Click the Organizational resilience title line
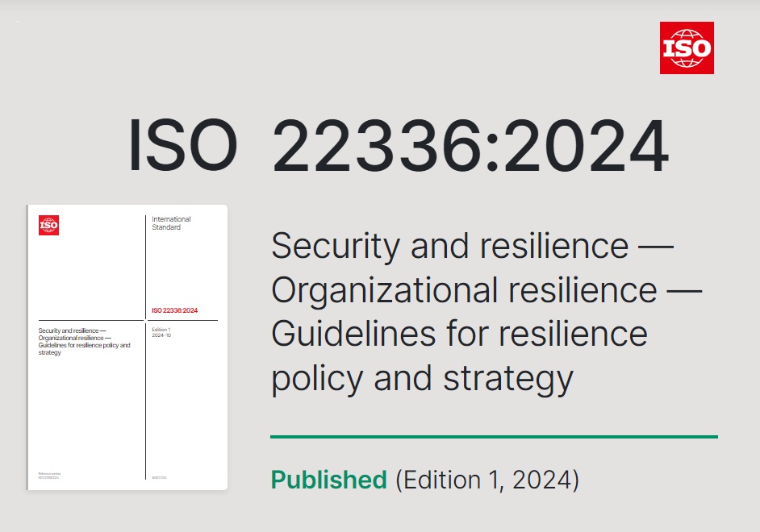This screenshot has width=760, height=532. click(x=486, y=291)
